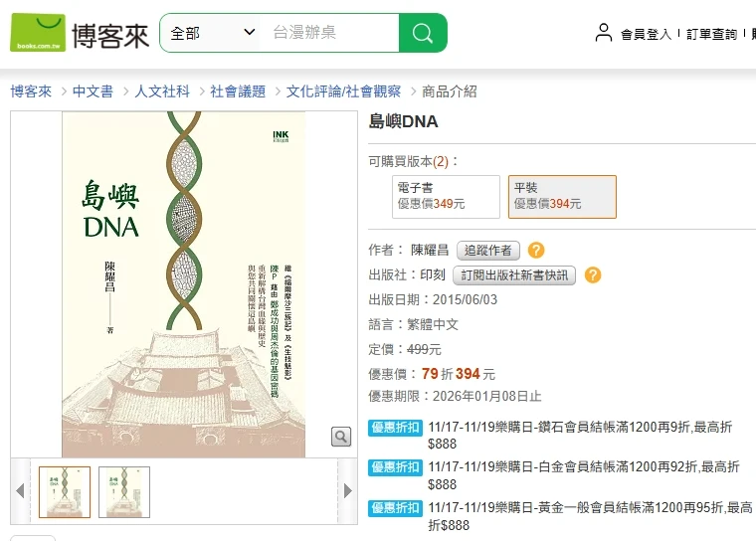This screenshot has width=756, height=541.
Task: Open the publisher link 印刻
Action: (432, 275)
